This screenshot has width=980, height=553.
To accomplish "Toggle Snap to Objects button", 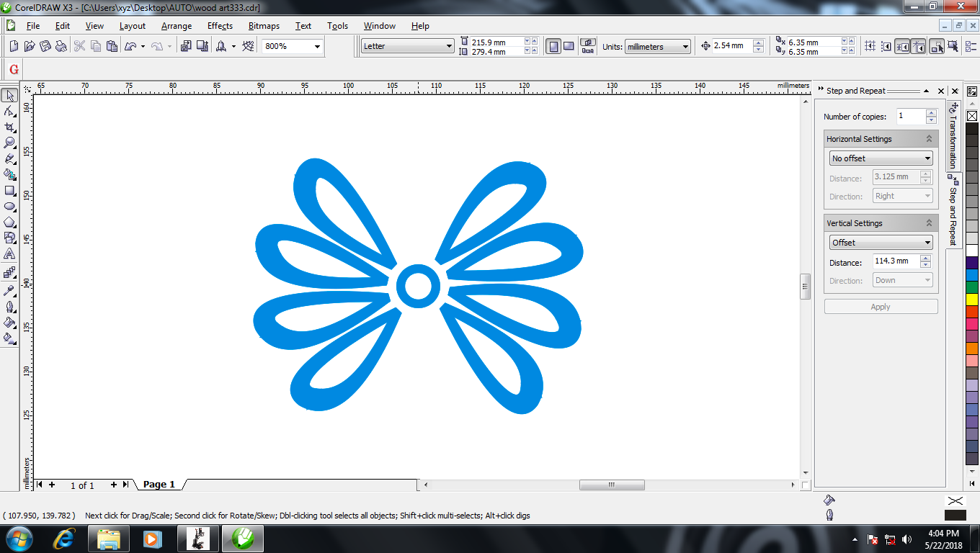I will click(x=902, y=46).
